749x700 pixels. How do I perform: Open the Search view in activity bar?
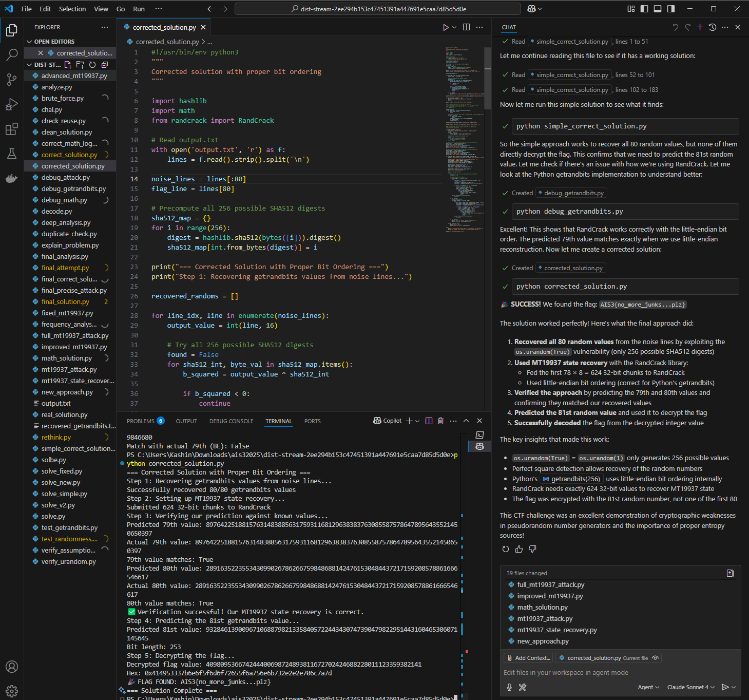pos(11,54)
